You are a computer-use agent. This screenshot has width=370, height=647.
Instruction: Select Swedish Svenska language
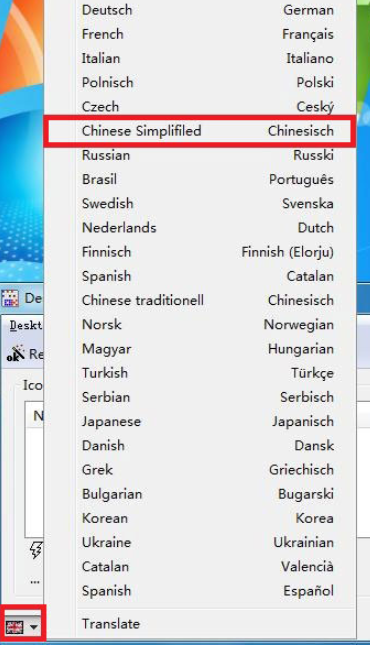pos(200,203)
